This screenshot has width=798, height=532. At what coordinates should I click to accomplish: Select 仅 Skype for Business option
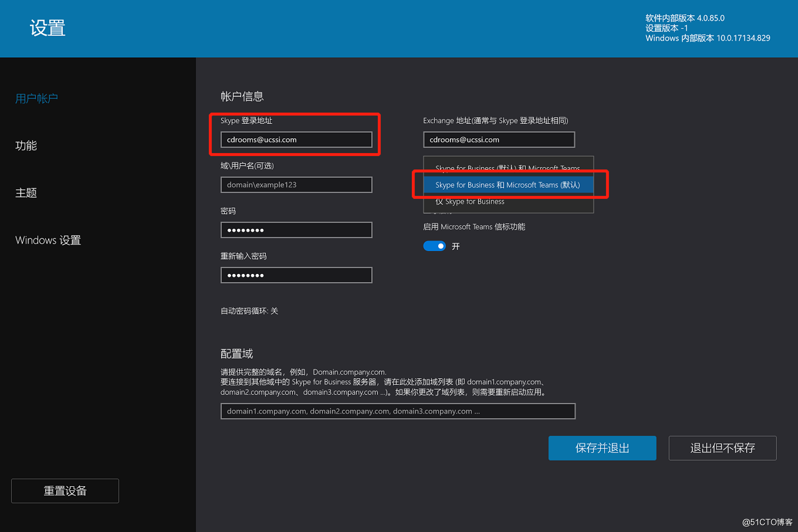508,201
